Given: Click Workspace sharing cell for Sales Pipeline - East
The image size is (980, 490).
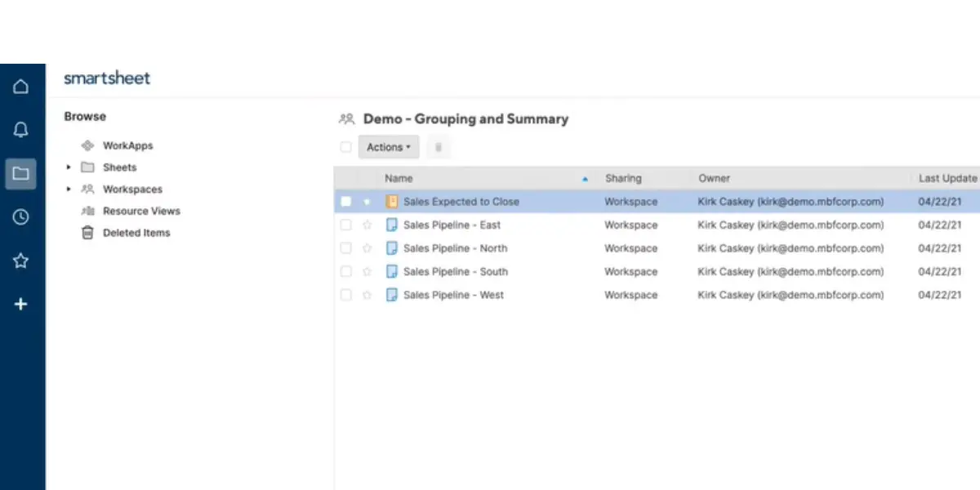Looking at the screenshot, I should coord(630,225).
